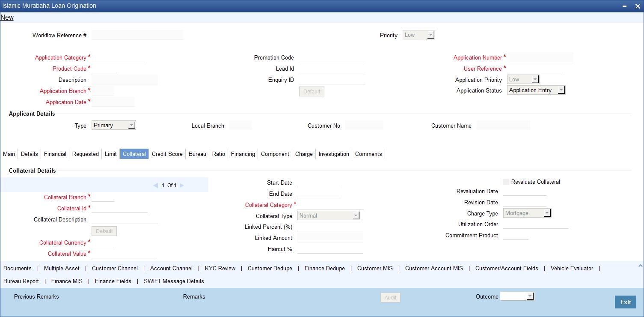This screenshot has width=644, height=317.
Task: Click the Collateral Id field
Action: [119, 208]
